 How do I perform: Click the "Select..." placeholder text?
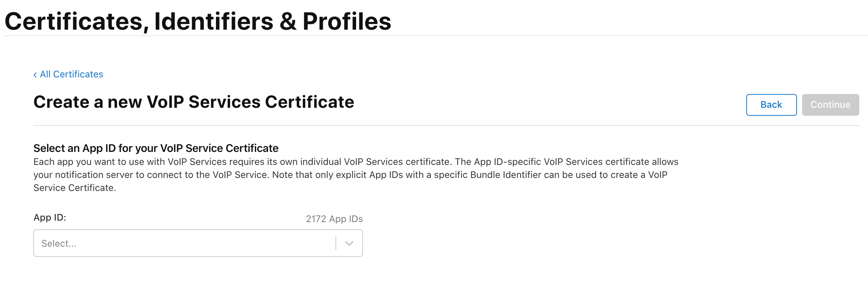point(59,243)
